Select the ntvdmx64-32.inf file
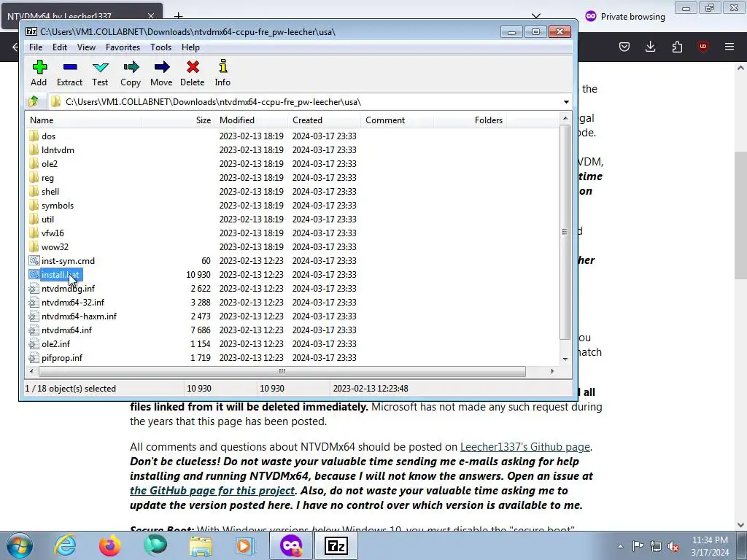 (73, 303)
